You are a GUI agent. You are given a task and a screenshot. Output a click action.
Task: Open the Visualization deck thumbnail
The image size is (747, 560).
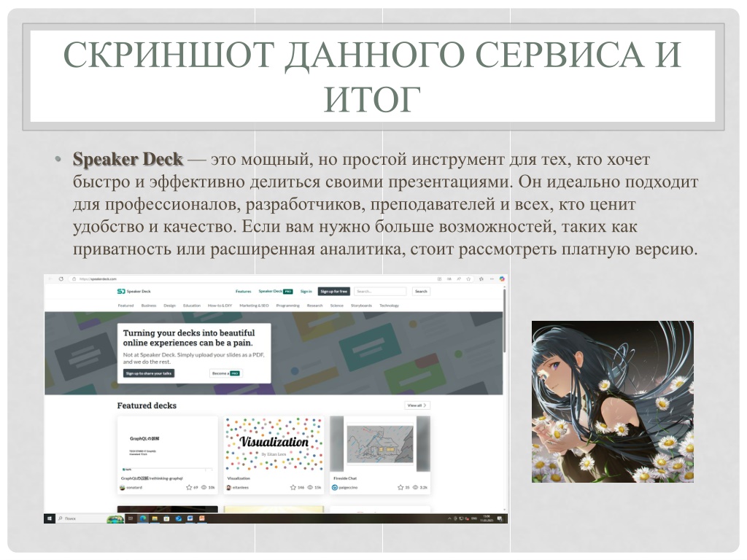coord(274,444)
